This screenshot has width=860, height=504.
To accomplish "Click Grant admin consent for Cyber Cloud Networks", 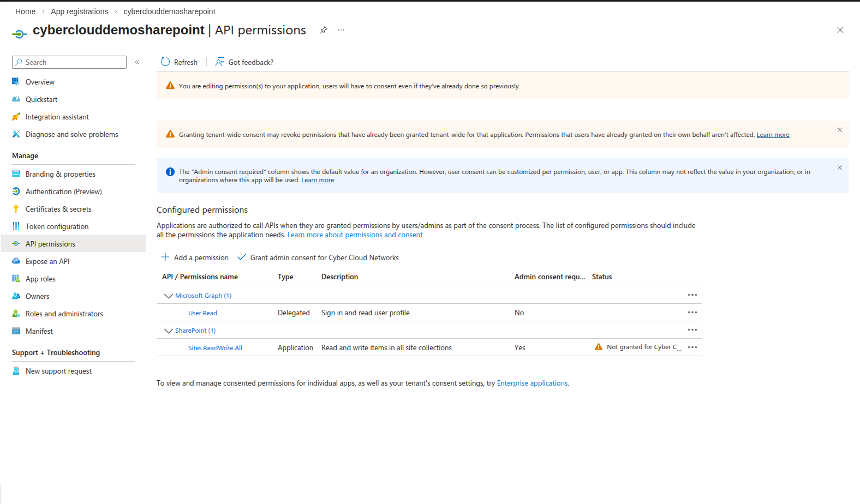I will [x=318, y=257].
